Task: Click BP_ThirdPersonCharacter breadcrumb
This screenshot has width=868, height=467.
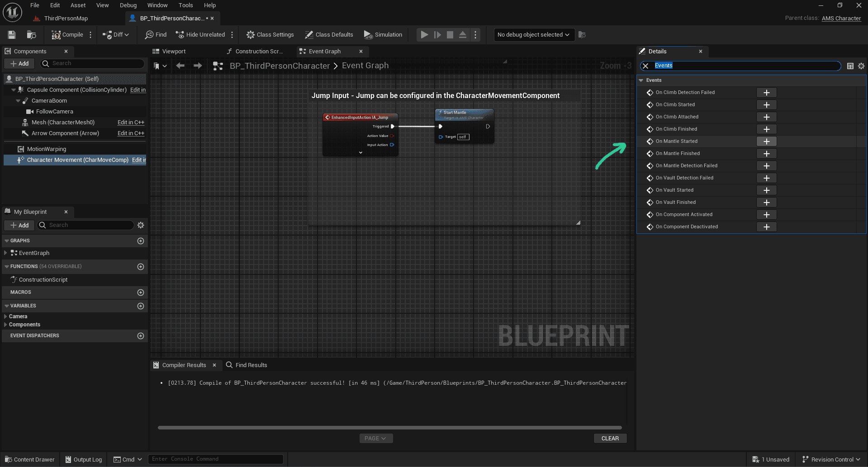Action: click(280, 66)
